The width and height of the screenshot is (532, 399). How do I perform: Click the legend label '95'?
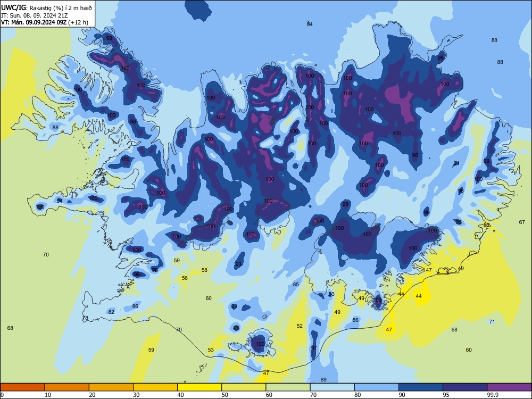(x=446, y=395)
